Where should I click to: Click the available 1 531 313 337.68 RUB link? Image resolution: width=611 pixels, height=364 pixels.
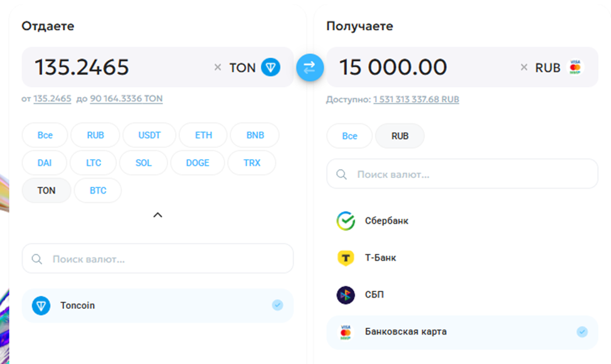click(x=416, y=99)
